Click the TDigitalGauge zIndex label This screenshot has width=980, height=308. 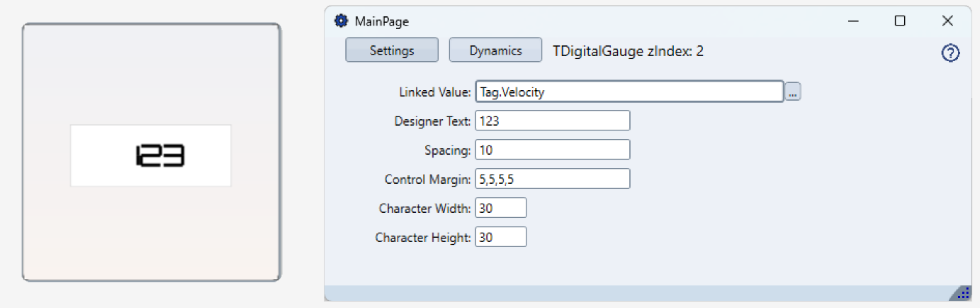point(628,51)
